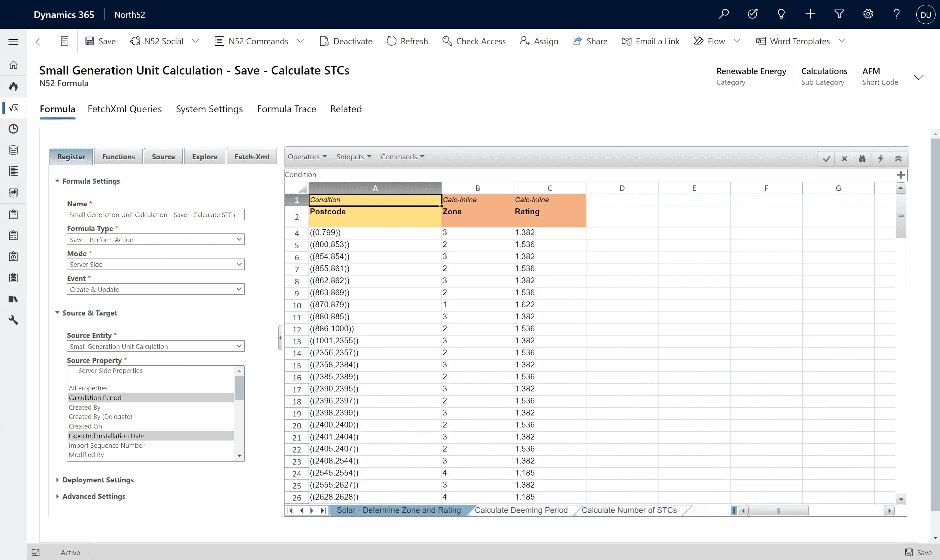Click the hamburger navigation menu icon

(x=13, y=42)
